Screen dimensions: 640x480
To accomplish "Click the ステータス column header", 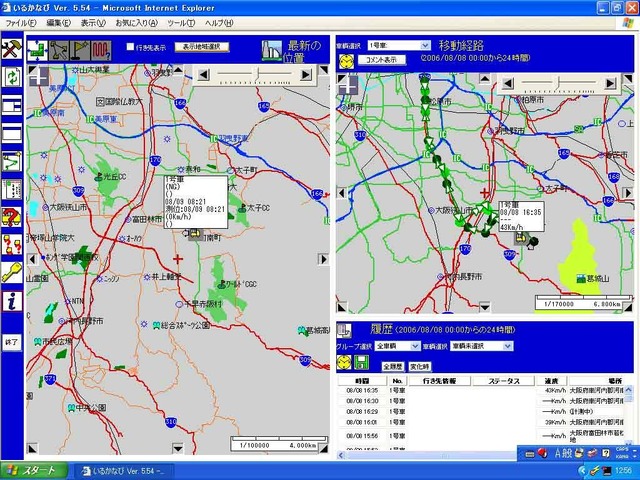I will tap(504, 381).
